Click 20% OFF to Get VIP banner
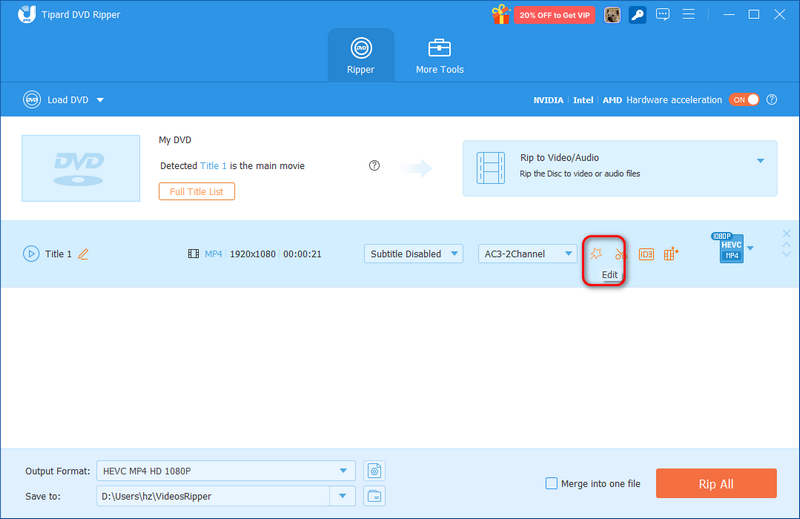Image resolution: width=800 pixels, height=519 pixels. [555, 15]
